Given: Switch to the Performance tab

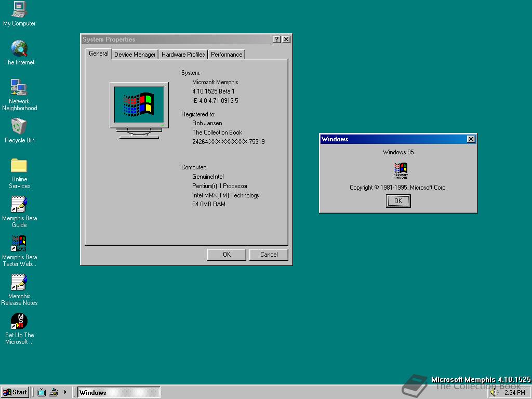Looking at the screenshot, I should [227, 54].
